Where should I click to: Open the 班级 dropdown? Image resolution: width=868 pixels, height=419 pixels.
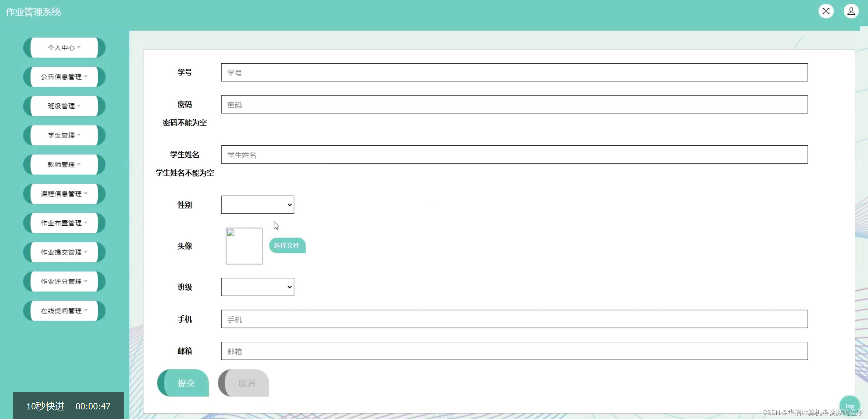coord(257,287)
